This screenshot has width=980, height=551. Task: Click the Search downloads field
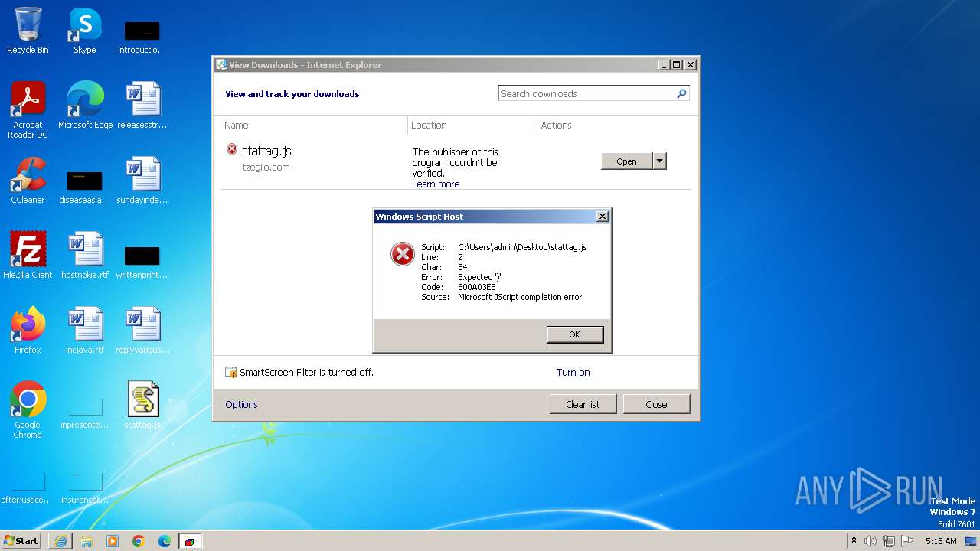pos(586,93)
